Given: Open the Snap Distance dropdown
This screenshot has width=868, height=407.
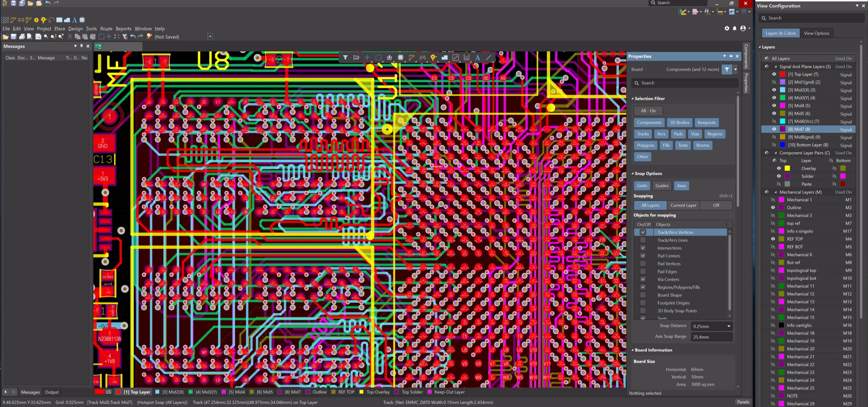Looking at the screenshot, I should pyautogui.click(x=728, y=326).
